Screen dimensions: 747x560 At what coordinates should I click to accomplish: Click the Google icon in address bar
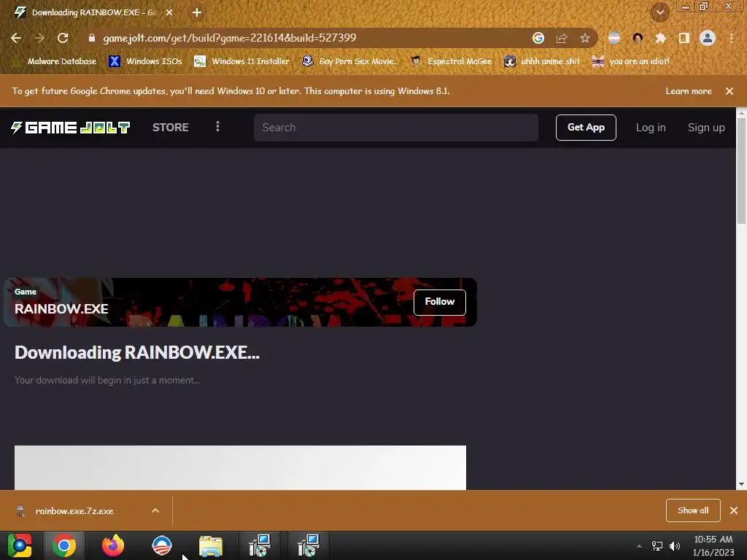click(x=538, y=38)
